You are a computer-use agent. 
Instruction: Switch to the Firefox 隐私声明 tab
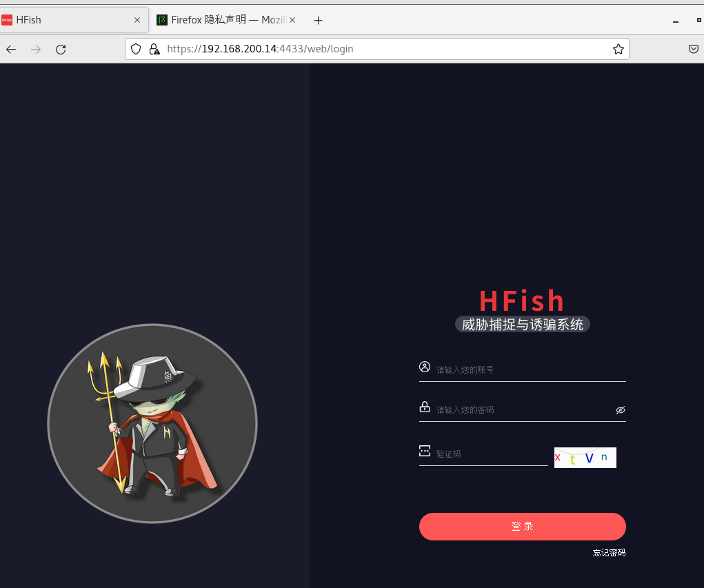pyautogui.click(x=226, y=20)
